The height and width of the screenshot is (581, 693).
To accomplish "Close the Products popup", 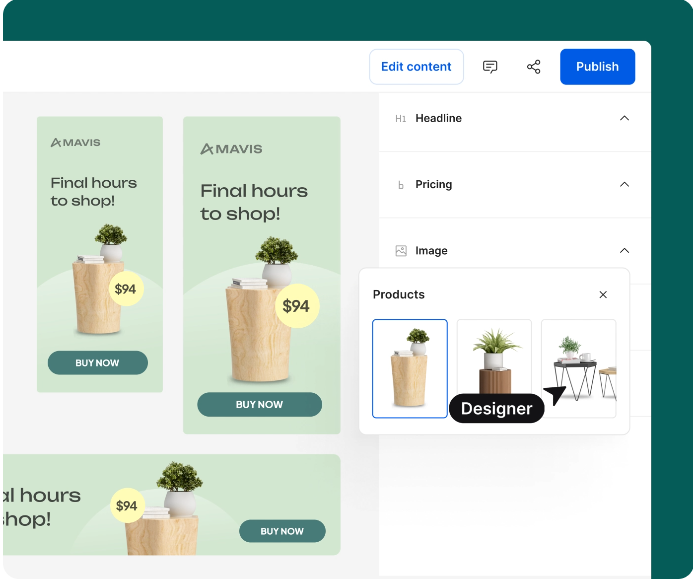I will (x=603, y=295).
